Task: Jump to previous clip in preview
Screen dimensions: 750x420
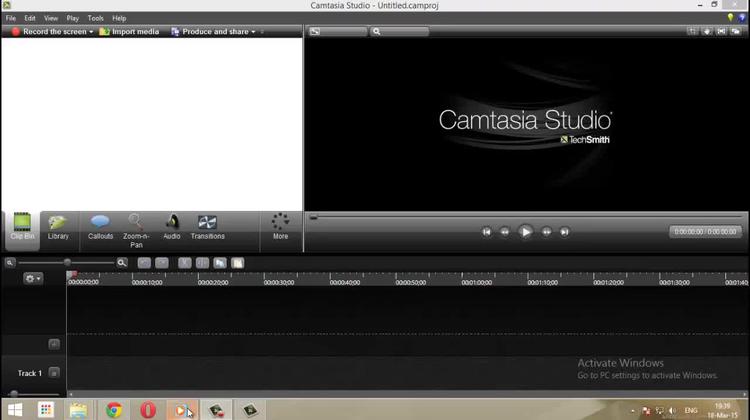Action: click(486, 232)
